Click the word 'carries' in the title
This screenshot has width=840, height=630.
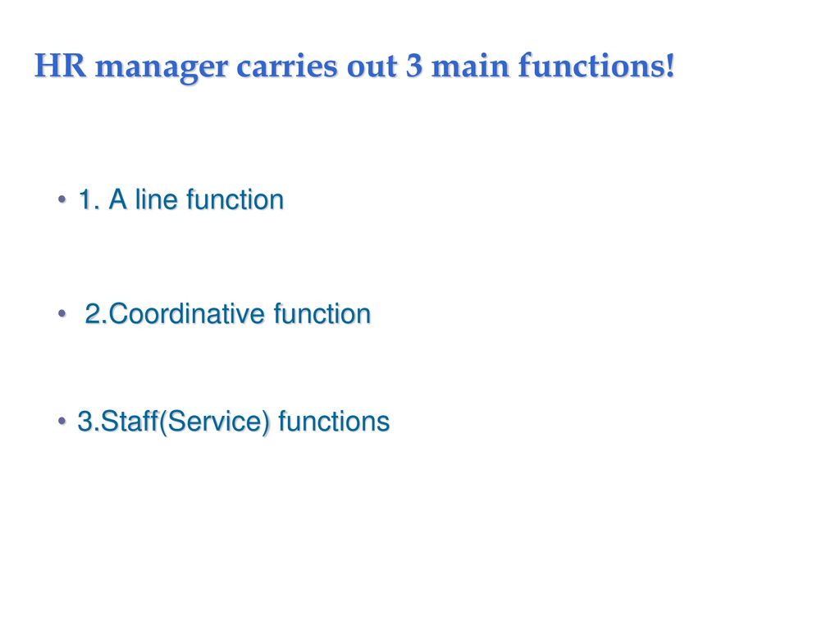point(287,67)
